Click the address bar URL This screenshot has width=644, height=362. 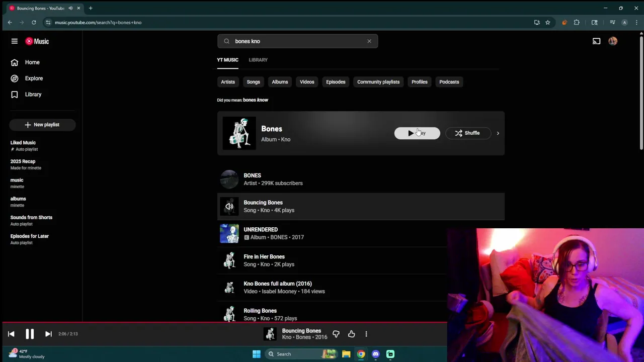(x=98, y=22)
